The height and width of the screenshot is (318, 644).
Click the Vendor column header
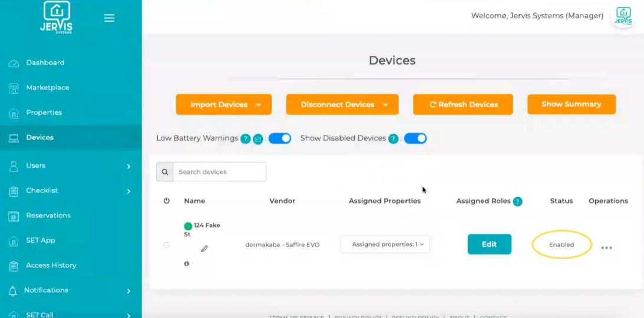point(282,201)
